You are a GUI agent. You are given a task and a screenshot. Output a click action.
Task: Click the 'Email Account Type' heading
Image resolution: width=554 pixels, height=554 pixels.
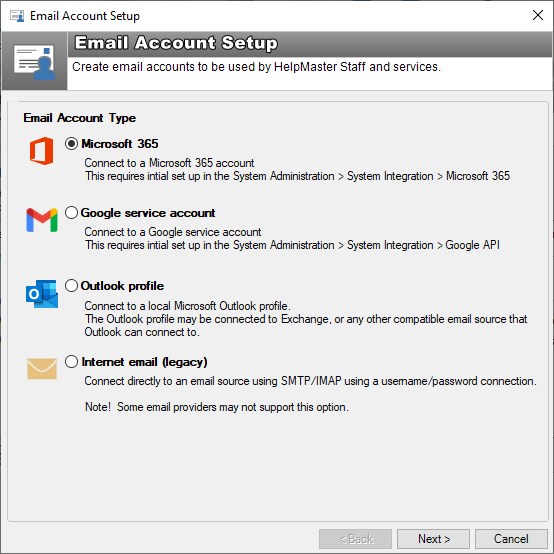coord(79,118)
